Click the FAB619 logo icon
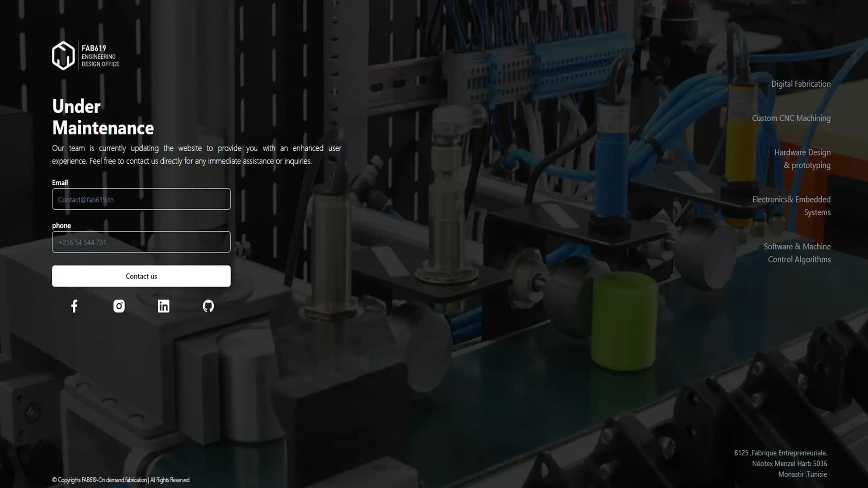The height and width of the screenshot is (488, 868). click(x=62, y=55)
